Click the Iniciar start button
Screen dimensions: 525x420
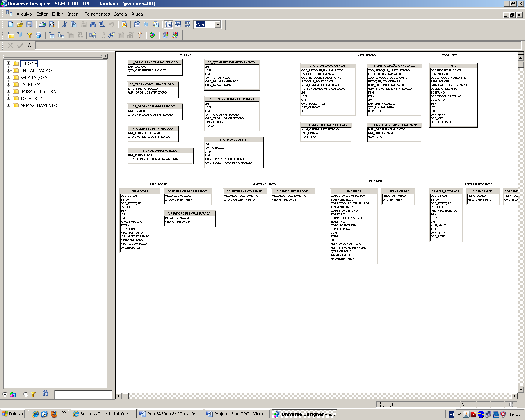pos(13,414)
